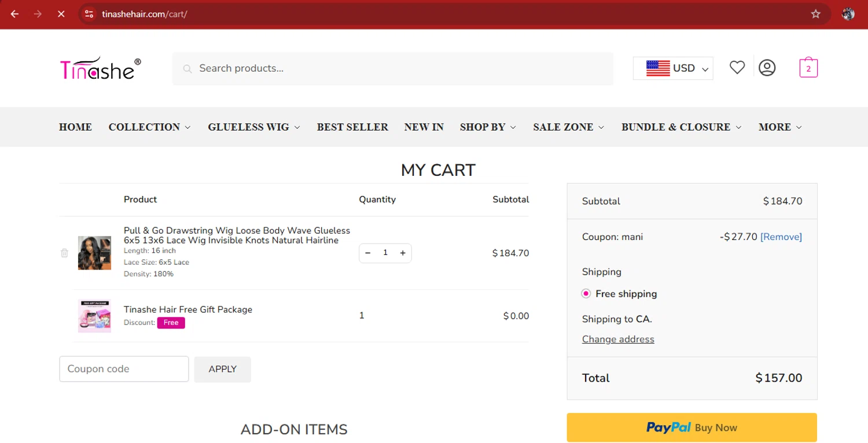Open the Pull & Go Drawstring Wig product link
The width and height of the screenshot is (868, 443).
[x=237, y=235]
